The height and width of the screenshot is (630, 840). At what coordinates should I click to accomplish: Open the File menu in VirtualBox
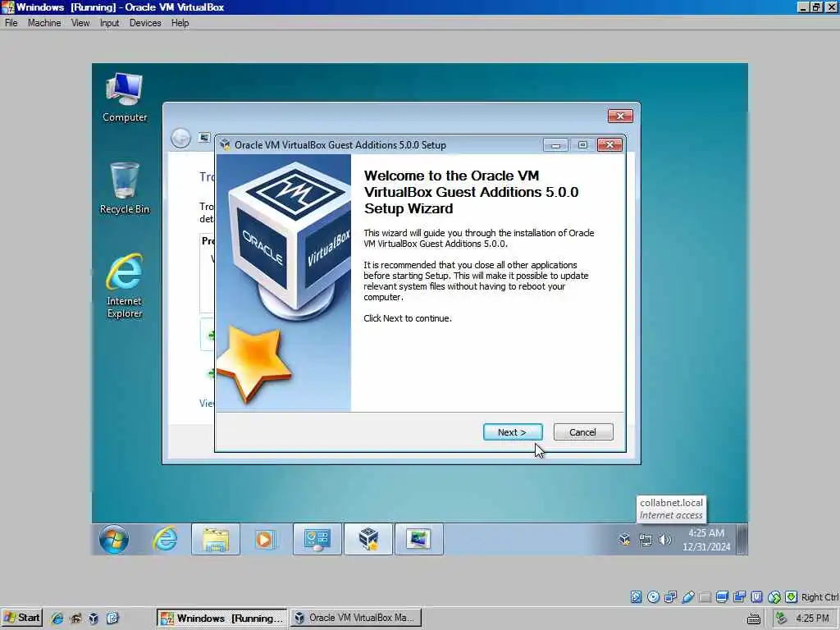click(11, 23)
